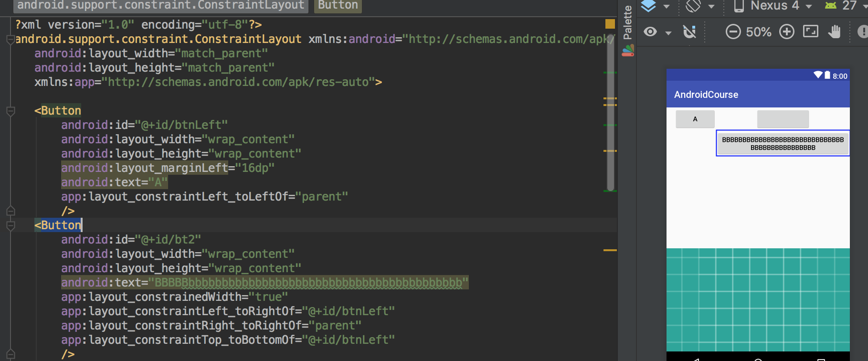Zoom in with the plus icon
Viewport: 868px width, 361px height.
click(787, 32)
